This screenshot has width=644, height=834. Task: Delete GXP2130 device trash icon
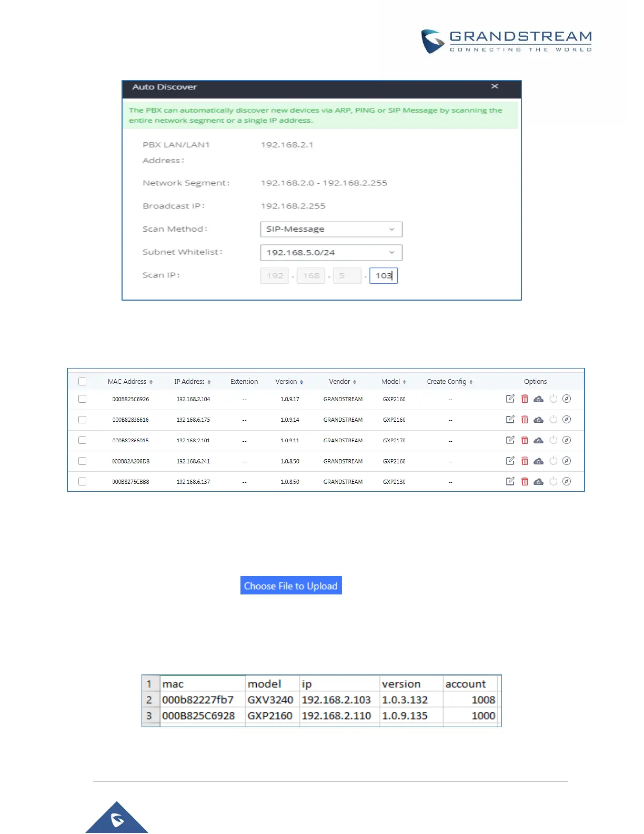525,481
